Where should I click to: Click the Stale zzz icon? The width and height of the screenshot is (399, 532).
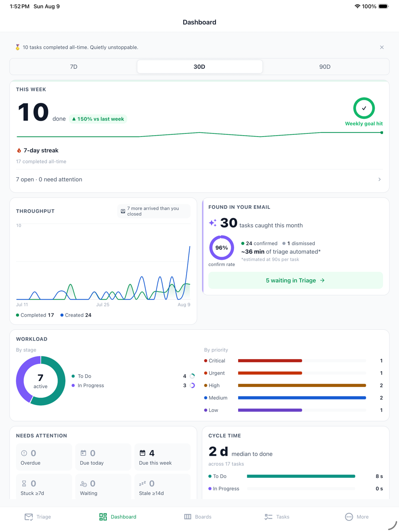tap(142, 483)
